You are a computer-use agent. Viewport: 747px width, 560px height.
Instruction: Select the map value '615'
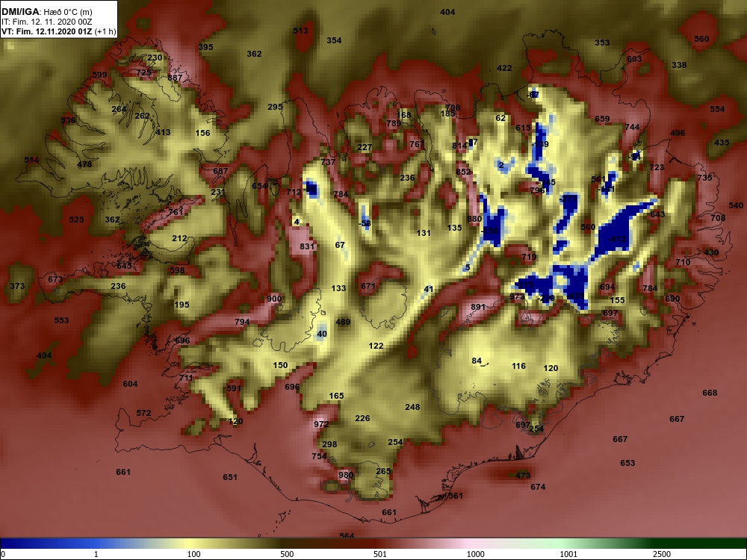(x=523, y=128)
